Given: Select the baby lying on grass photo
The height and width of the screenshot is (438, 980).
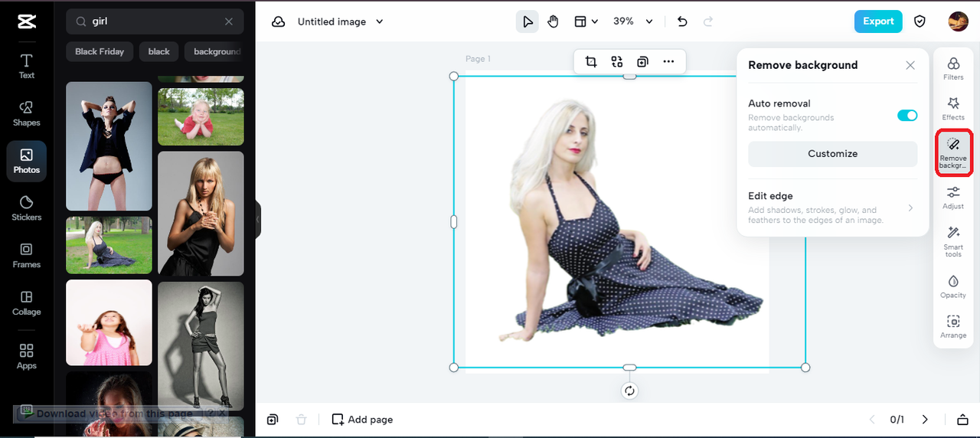Looking at the screenshot, I should click(x=201, y=116).
